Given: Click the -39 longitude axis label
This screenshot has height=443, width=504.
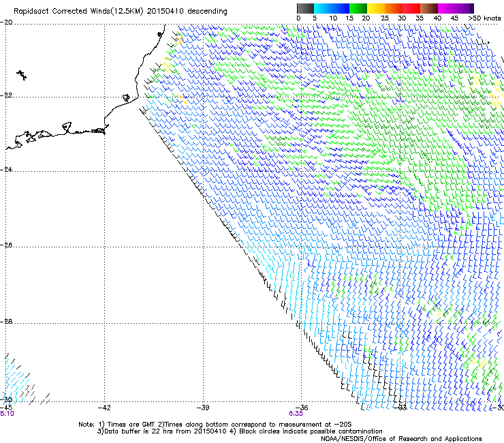Looking at the screenshot, I should click(x=203, y=408).
